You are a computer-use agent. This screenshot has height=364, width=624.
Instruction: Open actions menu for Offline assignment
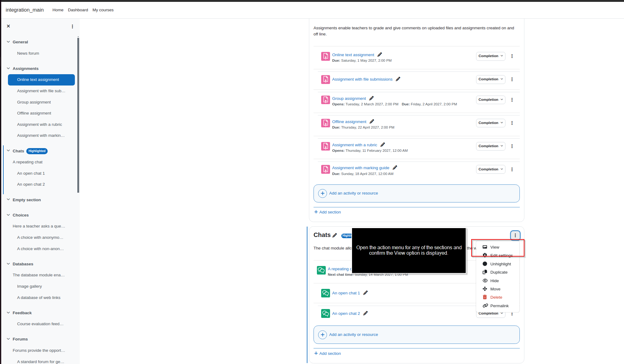point(512,123)
